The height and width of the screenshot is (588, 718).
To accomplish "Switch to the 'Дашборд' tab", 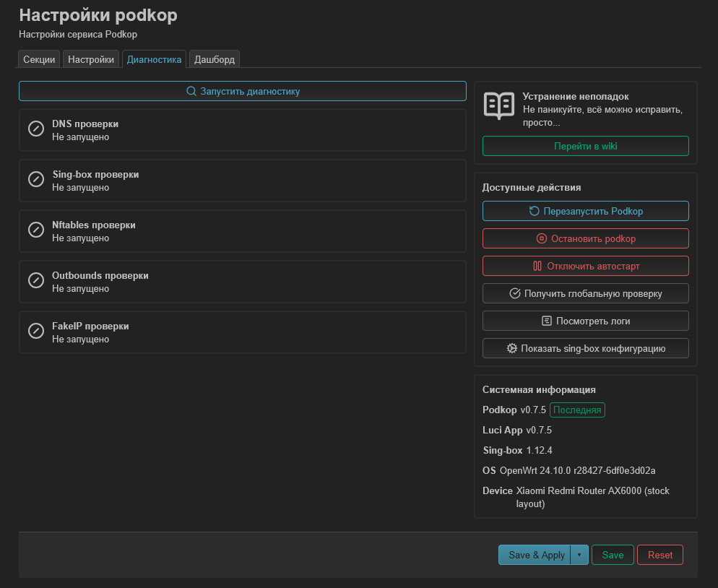I will pyautogui.click(x=214, y=59).
